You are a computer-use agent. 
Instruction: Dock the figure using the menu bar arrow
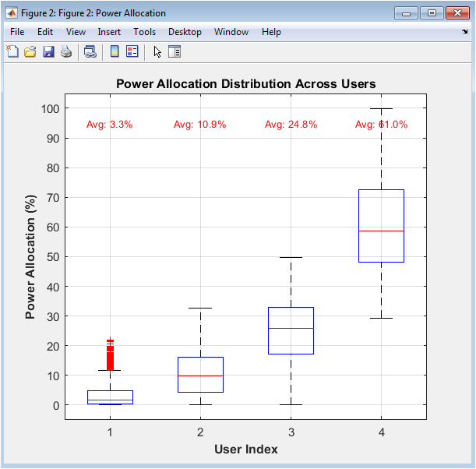tap(465, 32)
